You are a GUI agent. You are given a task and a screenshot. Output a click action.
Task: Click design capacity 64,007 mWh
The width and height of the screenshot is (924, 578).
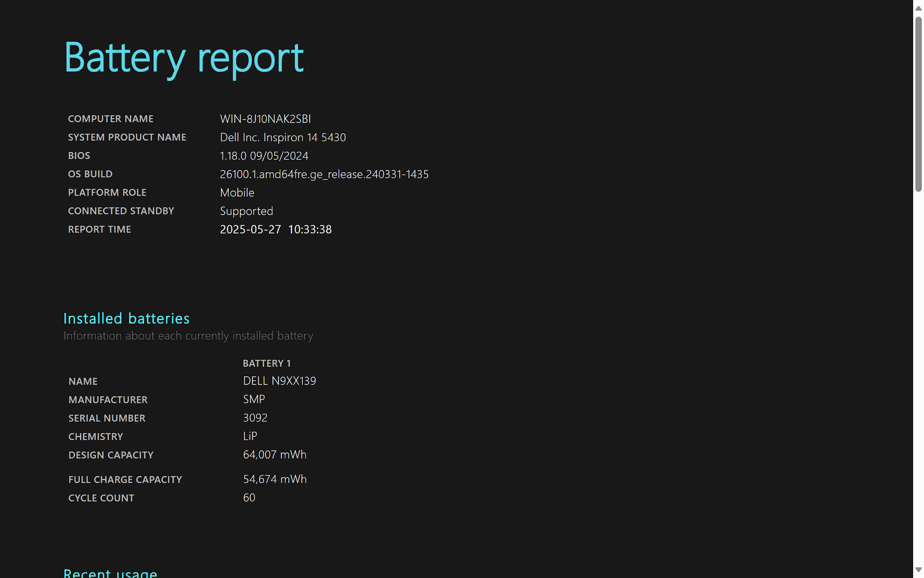click(275, 455)
